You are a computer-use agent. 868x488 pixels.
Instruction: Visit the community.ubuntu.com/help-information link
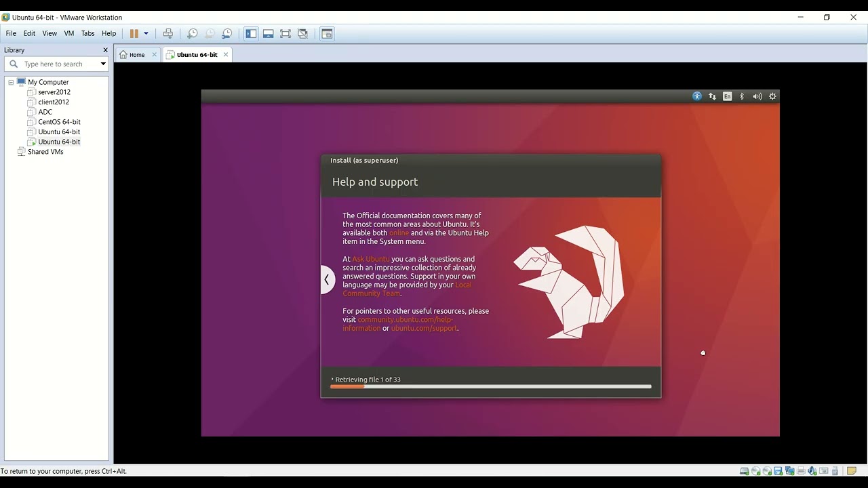click(x=397, y=324)
